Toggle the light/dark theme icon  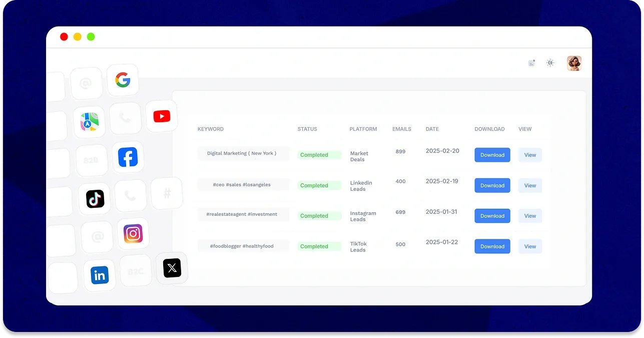click(550, 63)
